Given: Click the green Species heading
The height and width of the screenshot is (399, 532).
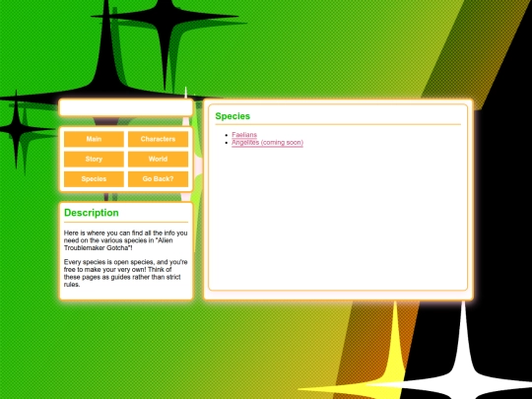Looking at the screenshot, I should tap(233, 116).
